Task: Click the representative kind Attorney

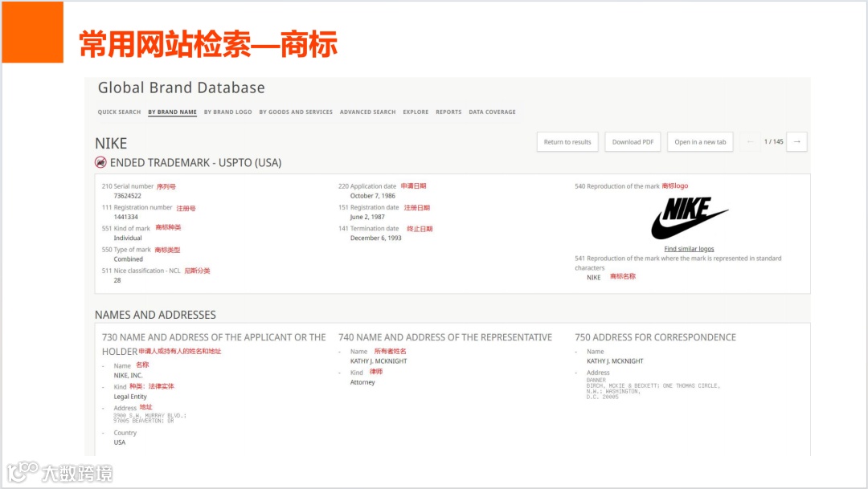Action: coord(362,382)
